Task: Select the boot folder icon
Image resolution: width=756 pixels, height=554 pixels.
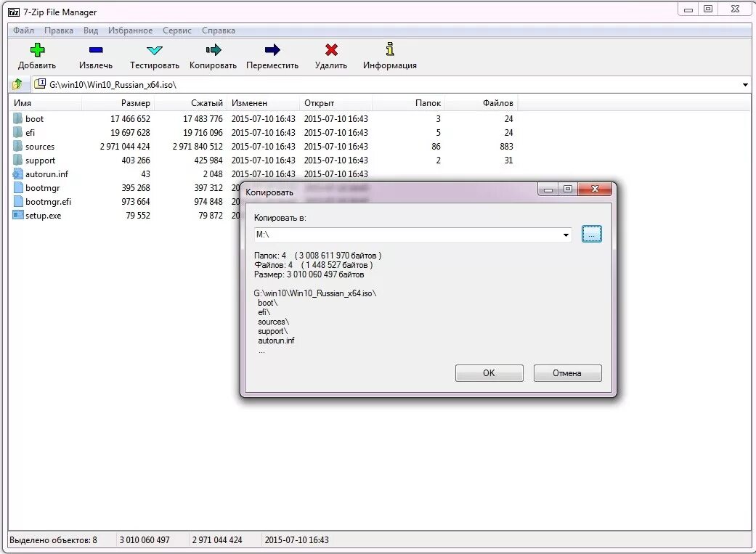Action: click(18, 118)
